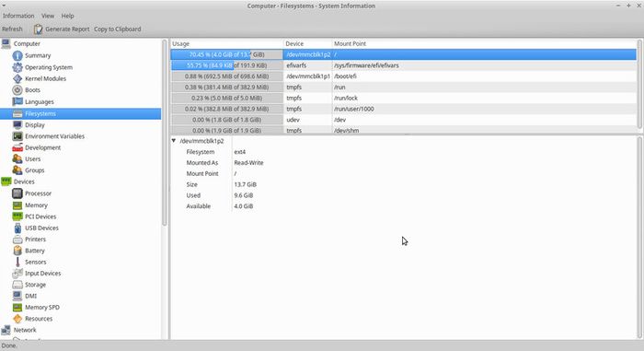Click the details pane vertical scrollbar

pos(639,238)
